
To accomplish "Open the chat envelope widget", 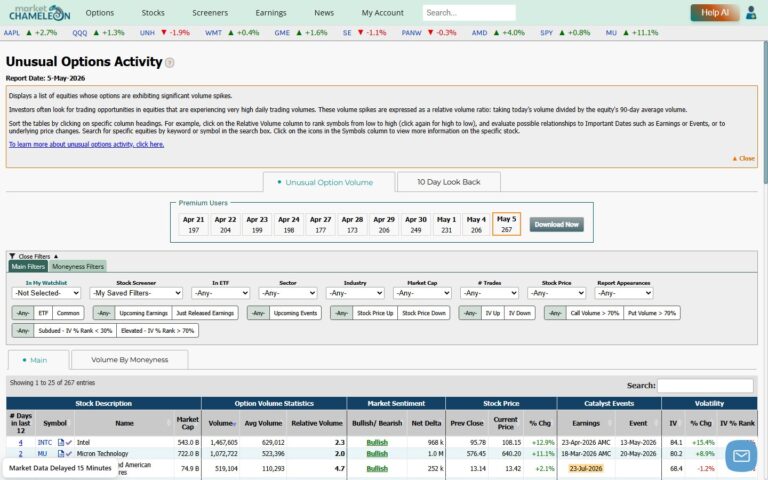I will click(x=741, y=456).
